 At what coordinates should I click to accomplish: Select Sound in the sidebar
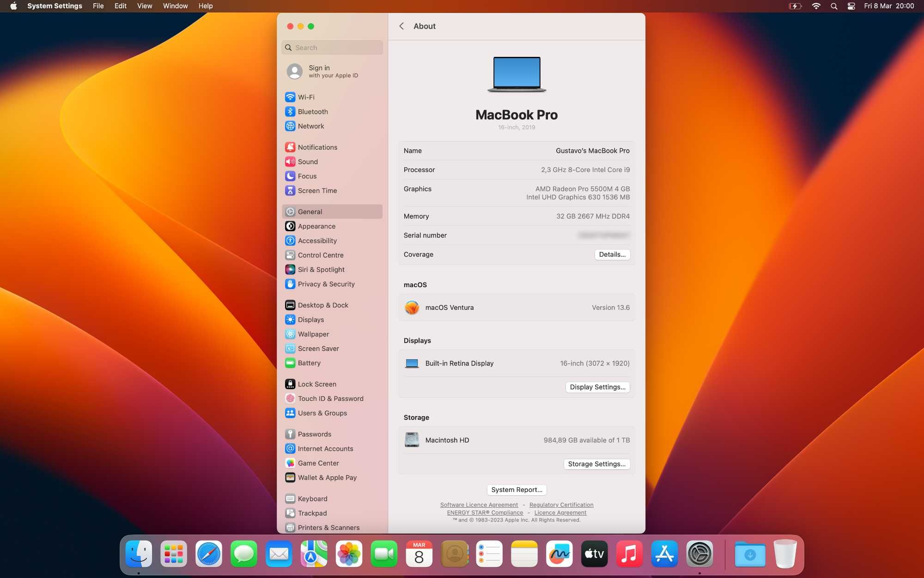332,161
